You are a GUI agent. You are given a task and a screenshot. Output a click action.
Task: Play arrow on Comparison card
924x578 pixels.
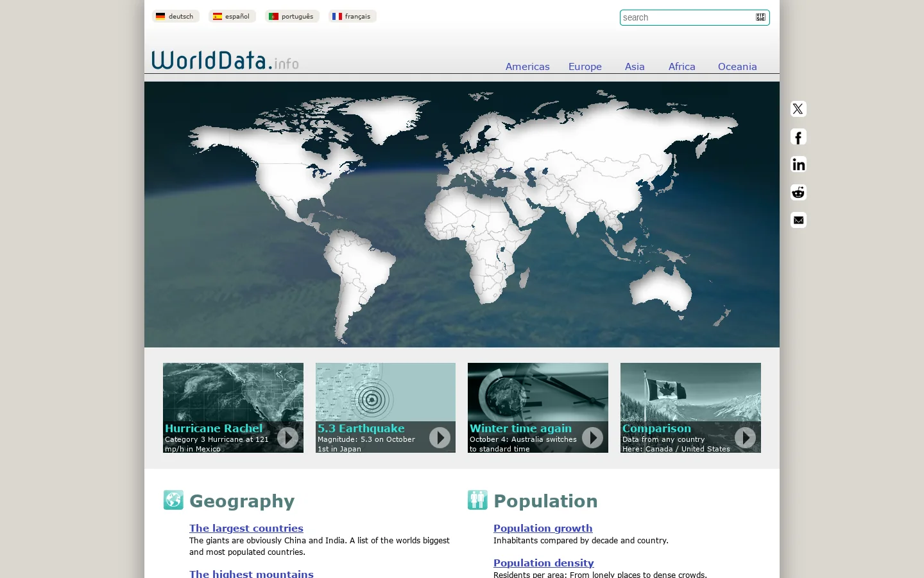[745, 437]
